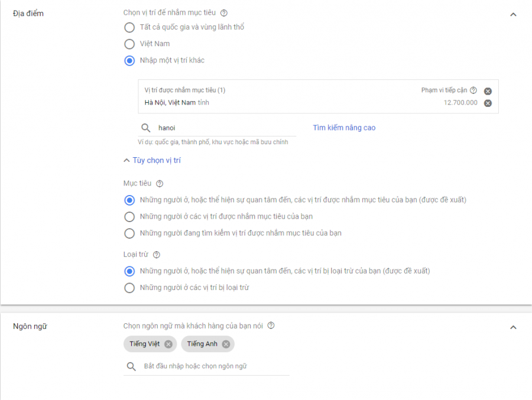Click help icon beside language selection heading
The width and height of the screenshot is (532, 400).
coord(271,326)
